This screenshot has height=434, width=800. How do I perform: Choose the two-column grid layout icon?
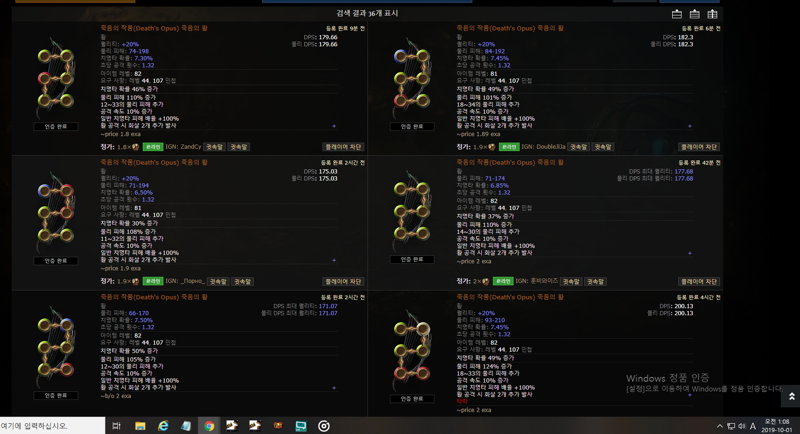pos(712,14)
